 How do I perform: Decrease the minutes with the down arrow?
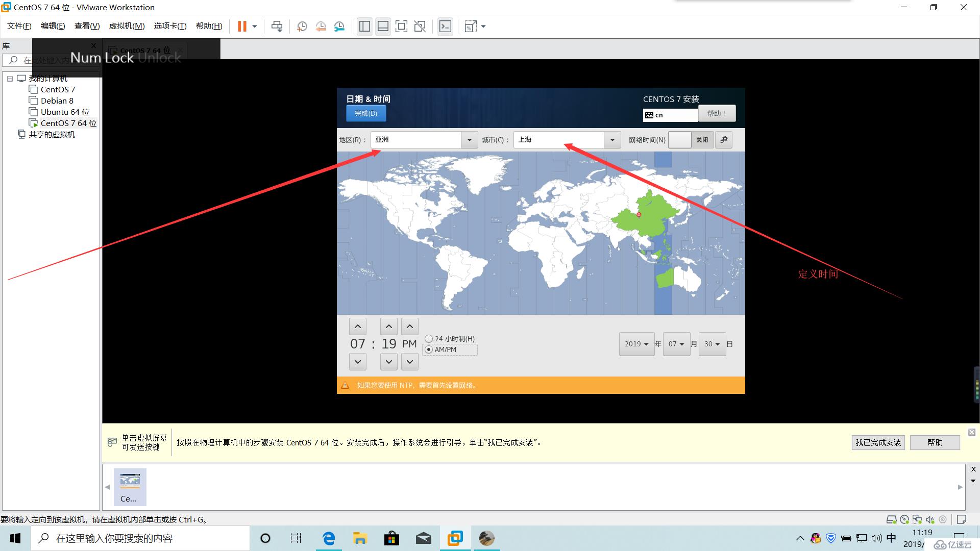click(389, 362)
